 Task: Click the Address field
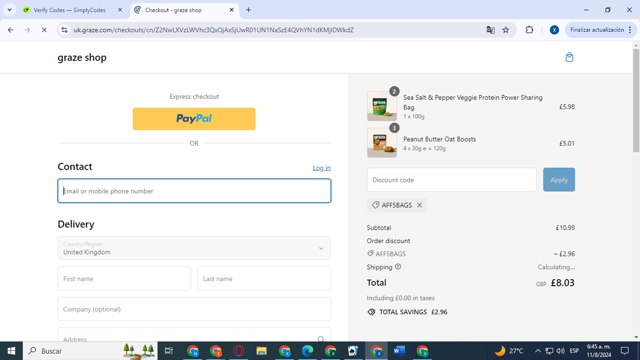point(194,335)
